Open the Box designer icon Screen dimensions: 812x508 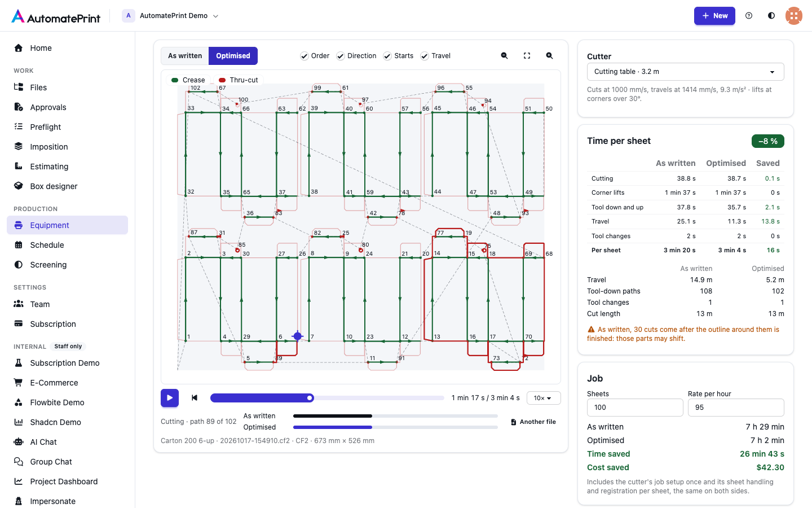pos(19,186)
